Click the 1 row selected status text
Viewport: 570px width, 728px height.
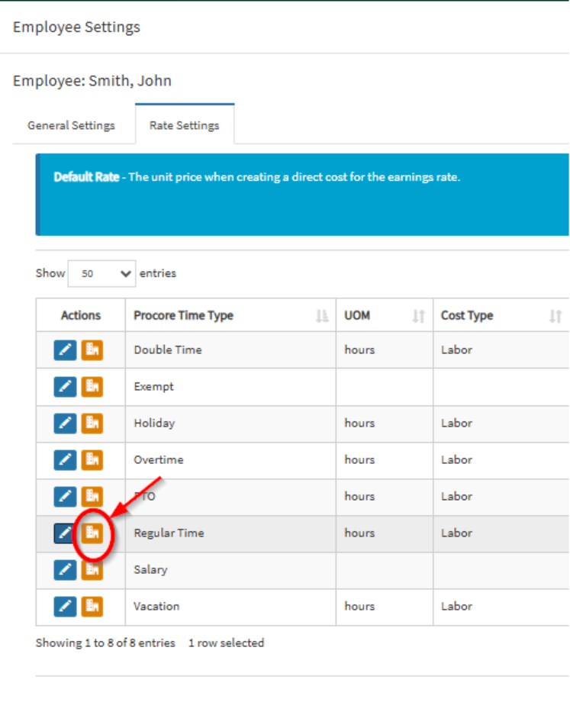click(226, 643)
